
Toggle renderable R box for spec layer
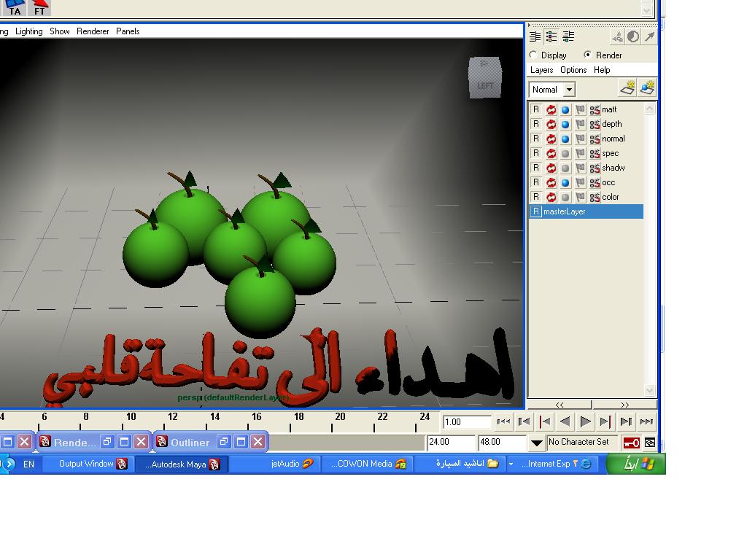pos(536,153)
